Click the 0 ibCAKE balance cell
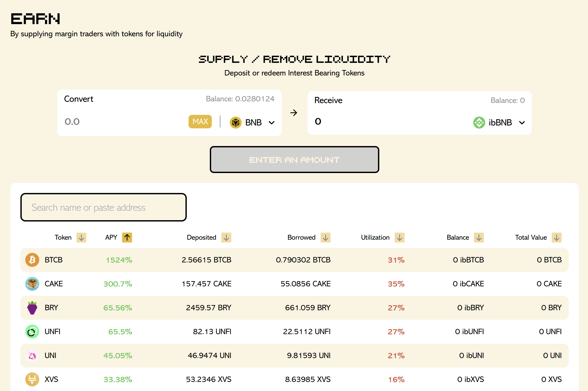588x391 pixels. pos(468,284)
